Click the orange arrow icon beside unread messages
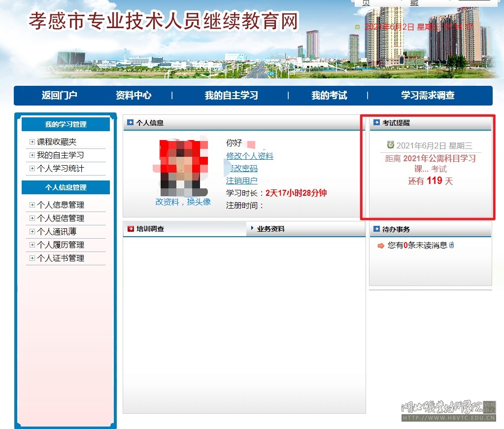Screen dimensions: 504x429 coord(381,246)
